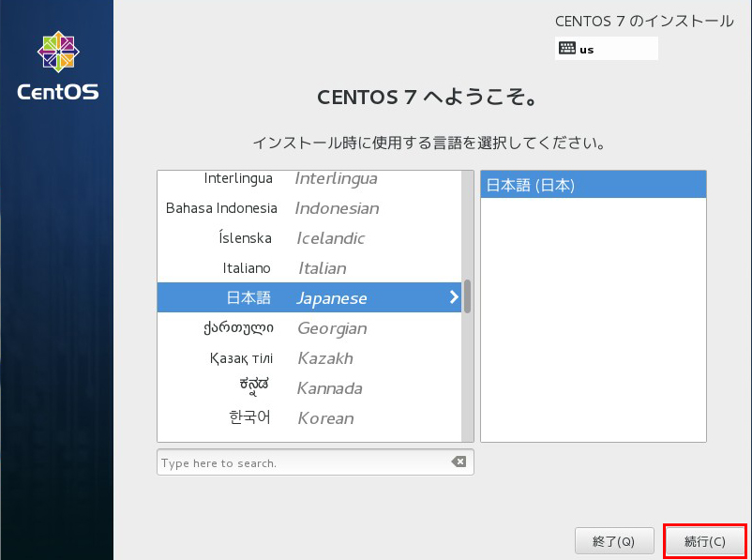Image resolution: width=752 pixels, height=560 pixels.
Task: Select Interlingua from the language list
Action: point(308,178)
